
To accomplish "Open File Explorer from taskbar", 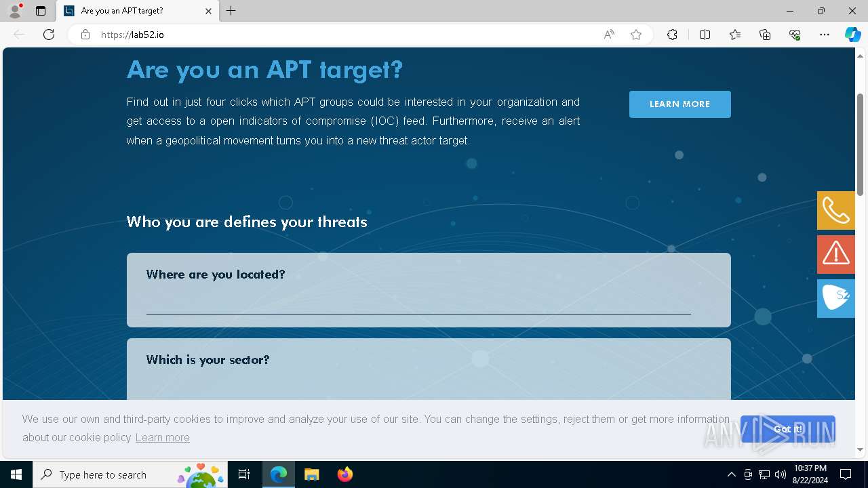I will pyautogui.click(x=311, y=474).
